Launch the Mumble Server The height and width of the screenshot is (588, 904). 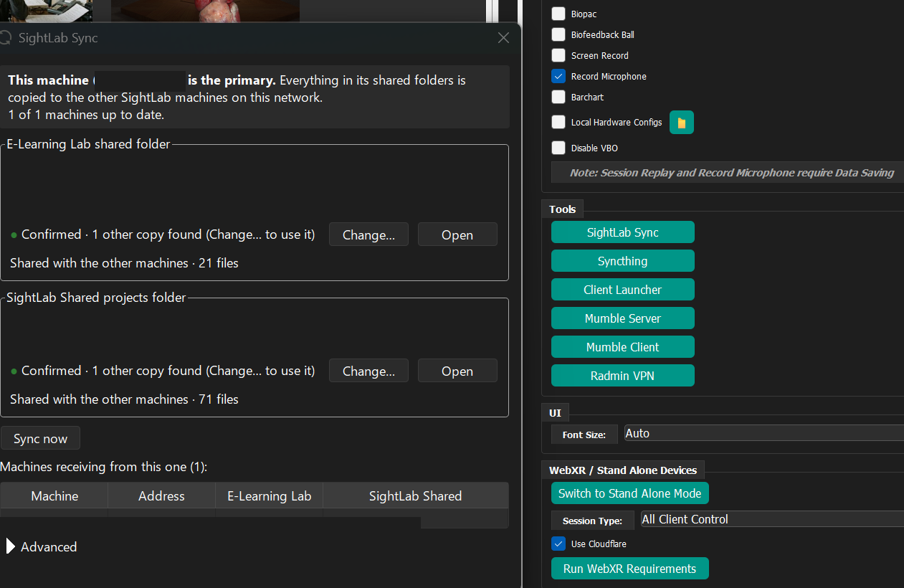click(623, 318)
